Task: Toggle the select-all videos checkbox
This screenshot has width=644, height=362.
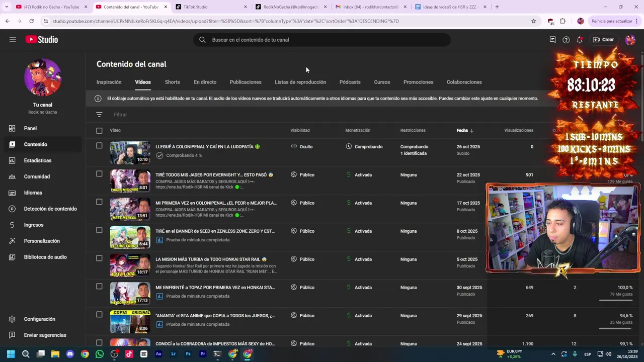Action: point(99,131)
